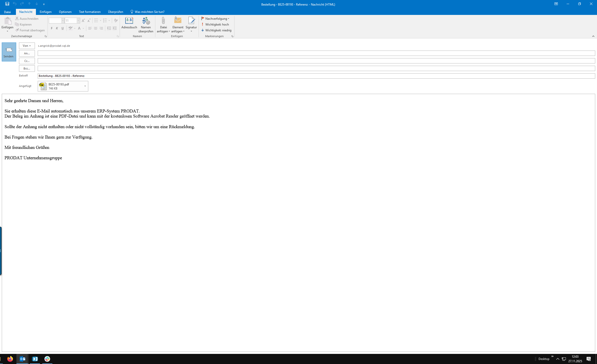The width and height of the screenshot is (597, 364).
Task: Toggle Wichtigkeit: niedrig flag
Action: pyautogui.click(x=217, y=30)
